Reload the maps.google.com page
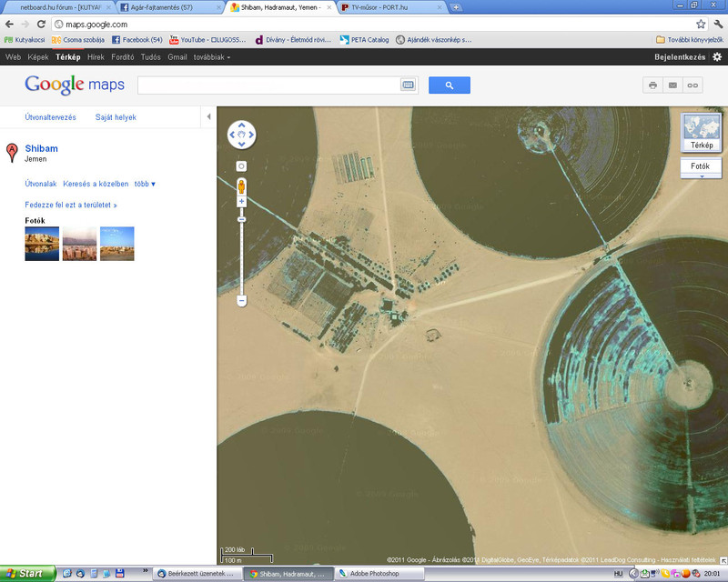 tap(41, 25)
